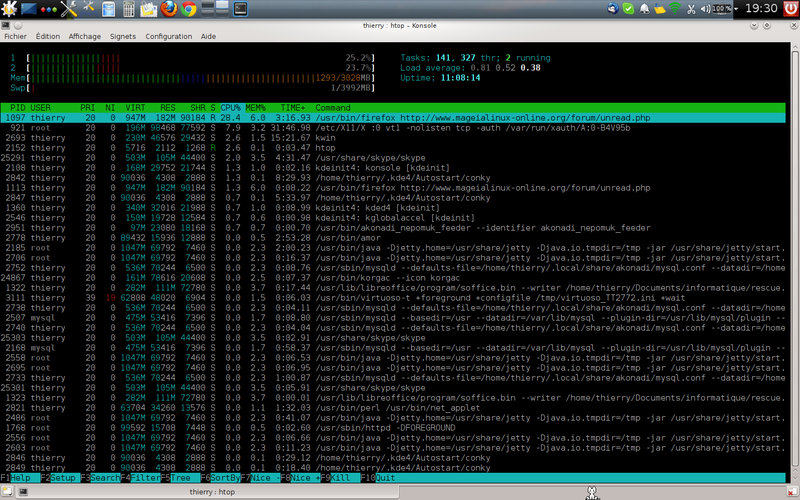Sort by the CPU% column header
This screenshot has width=800, height=500.
[x=231, y=108]
